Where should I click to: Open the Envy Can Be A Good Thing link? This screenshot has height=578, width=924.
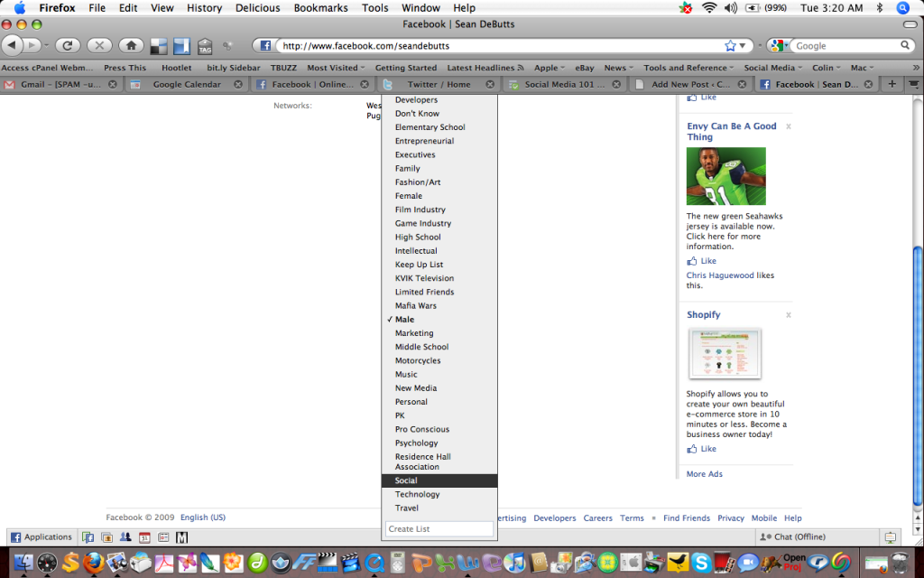coord(731,132)
